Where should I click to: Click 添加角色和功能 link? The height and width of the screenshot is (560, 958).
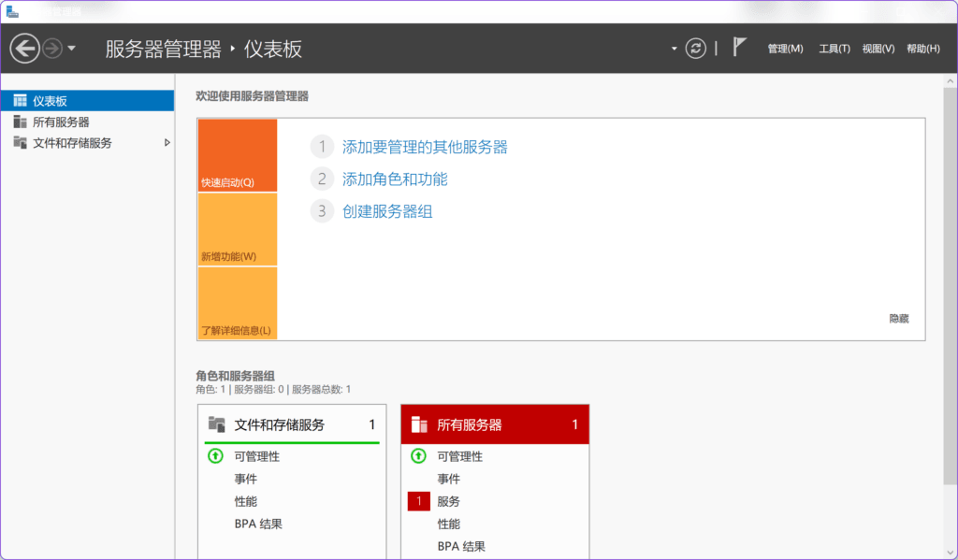(395, 179)
